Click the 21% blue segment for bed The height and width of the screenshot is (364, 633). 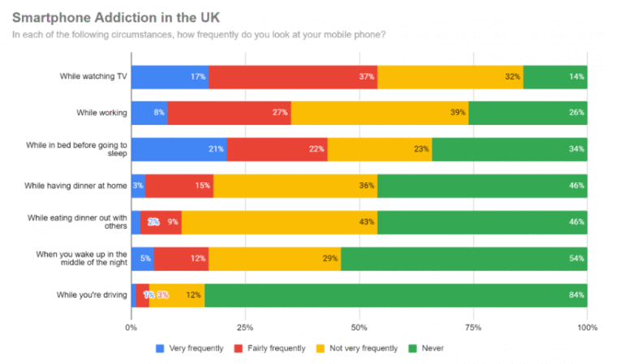pyautogui.click(x=179, y=149)
